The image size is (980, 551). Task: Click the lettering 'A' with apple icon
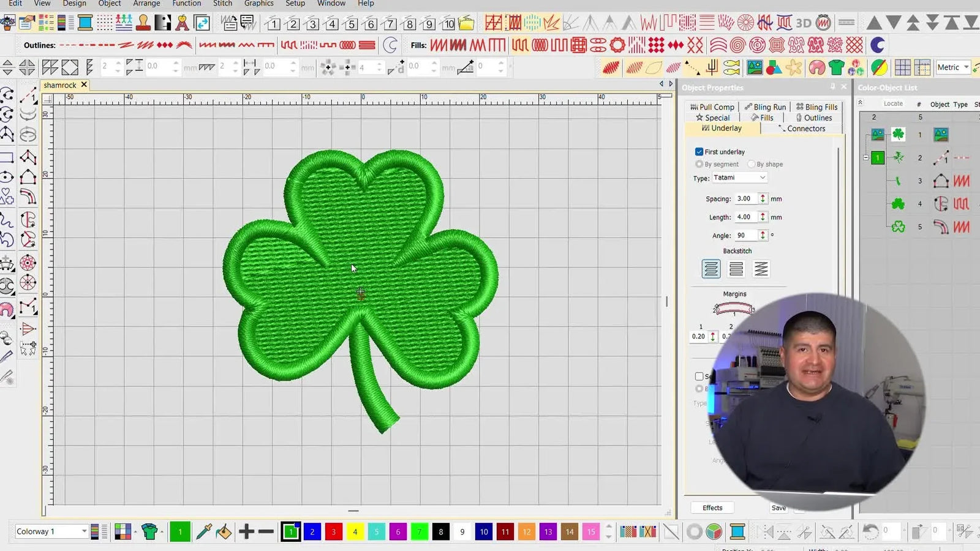[x=182, y=23]
